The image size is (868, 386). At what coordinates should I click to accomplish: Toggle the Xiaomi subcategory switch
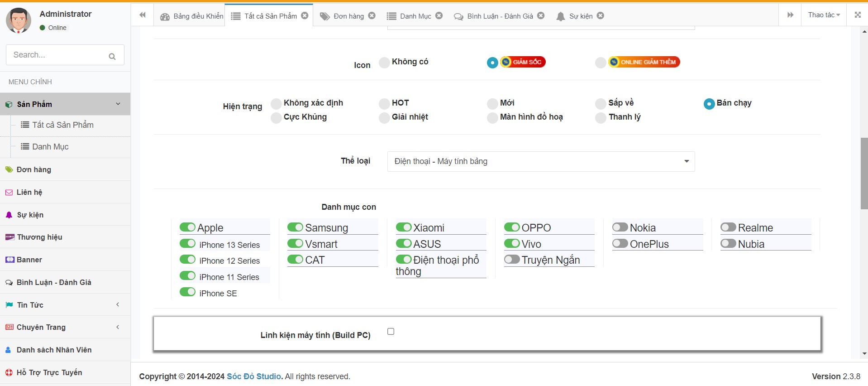tap(404, 227)
